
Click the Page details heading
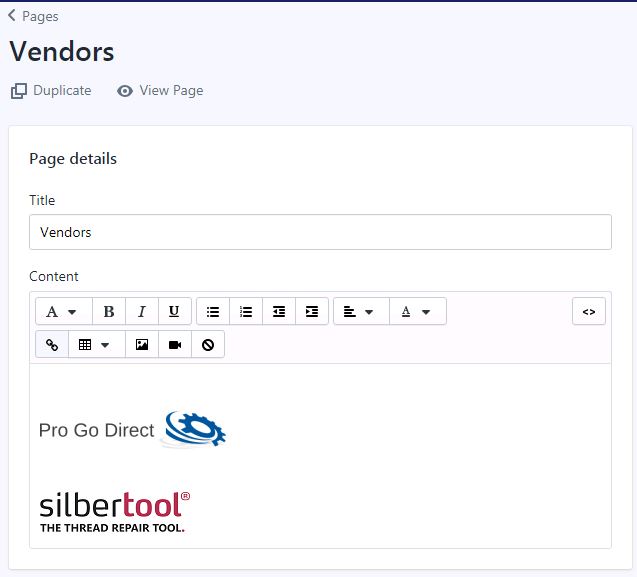pos(73,159)
